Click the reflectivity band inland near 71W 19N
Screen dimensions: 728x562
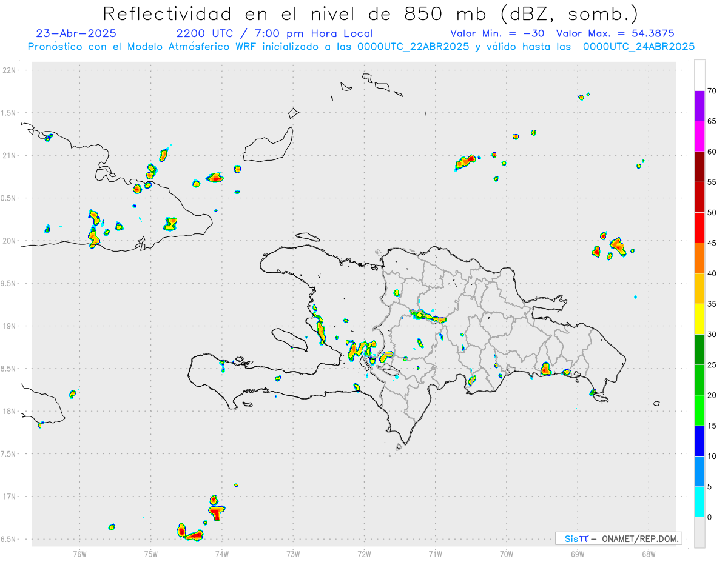(x=428, y=316)
